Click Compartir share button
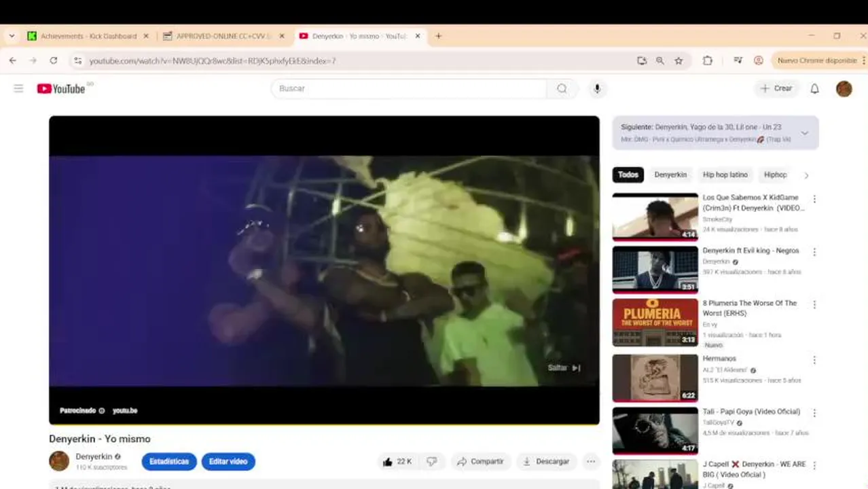 480,461
